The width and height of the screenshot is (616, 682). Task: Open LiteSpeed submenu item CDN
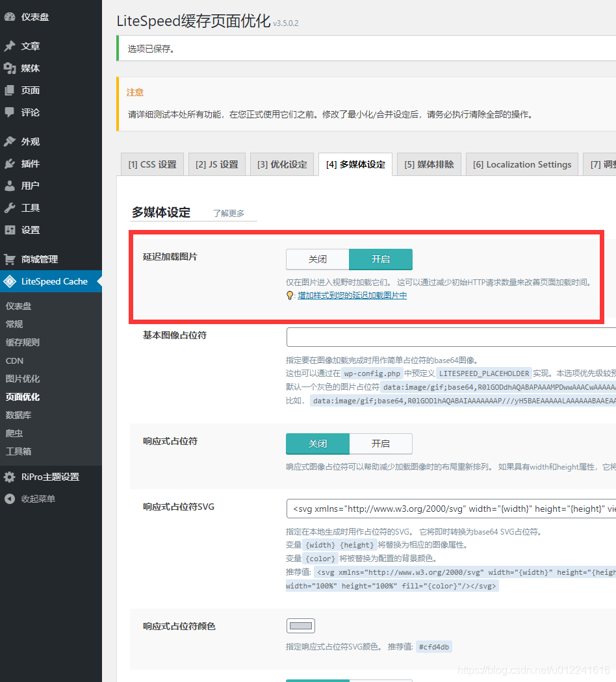coord(14,360)
